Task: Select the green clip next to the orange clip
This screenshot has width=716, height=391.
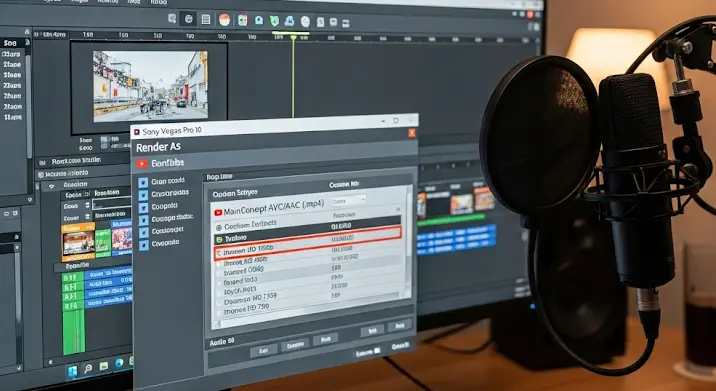Action: [103, 242]
